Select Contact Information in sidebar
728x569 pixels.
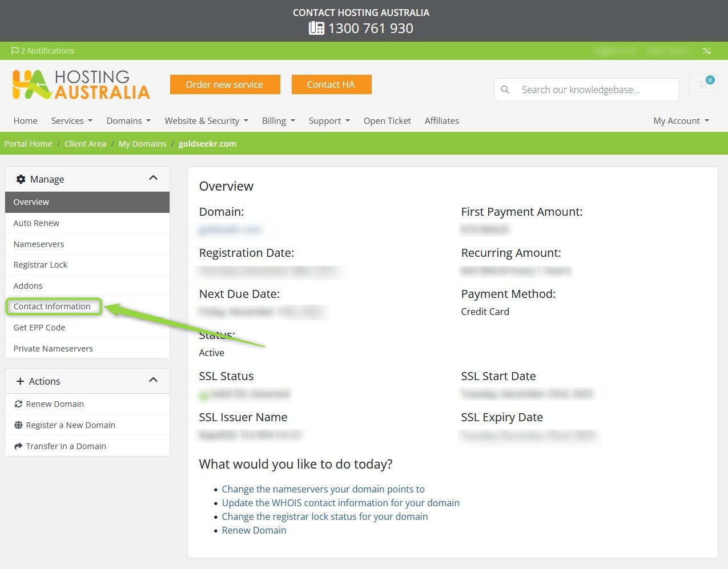tap(52, 306)
